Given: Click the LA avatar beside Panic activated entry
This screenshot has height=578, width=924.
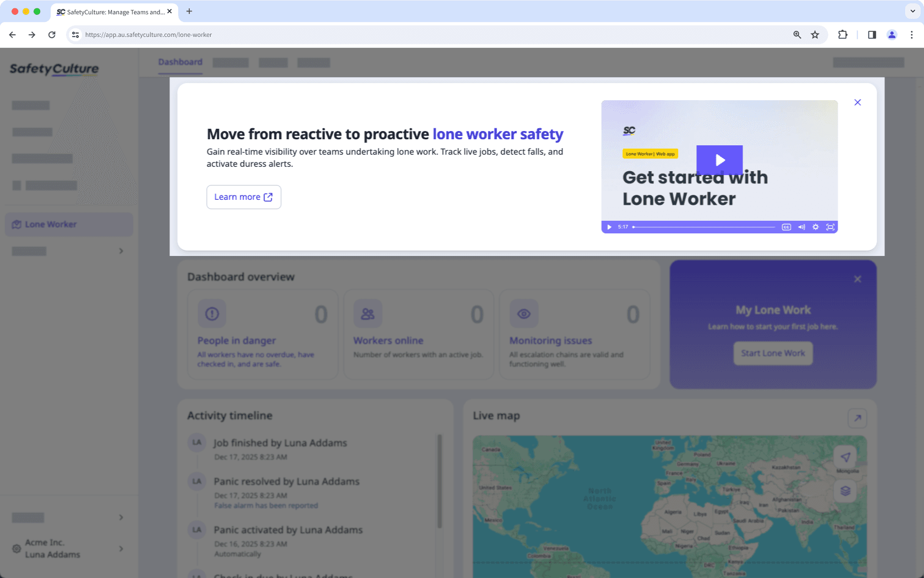Looking at the screenshot, I should (197, 530).
